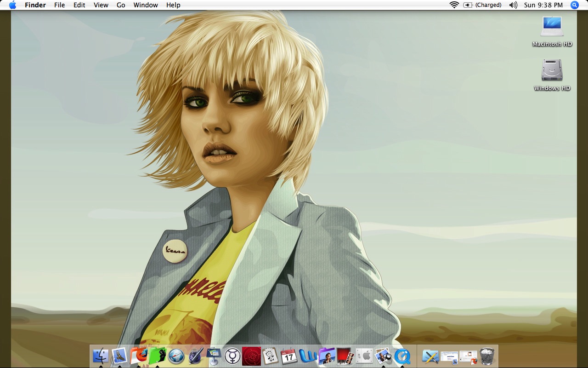Open the Window menu

pyautogui.click(x=146, y=5)
